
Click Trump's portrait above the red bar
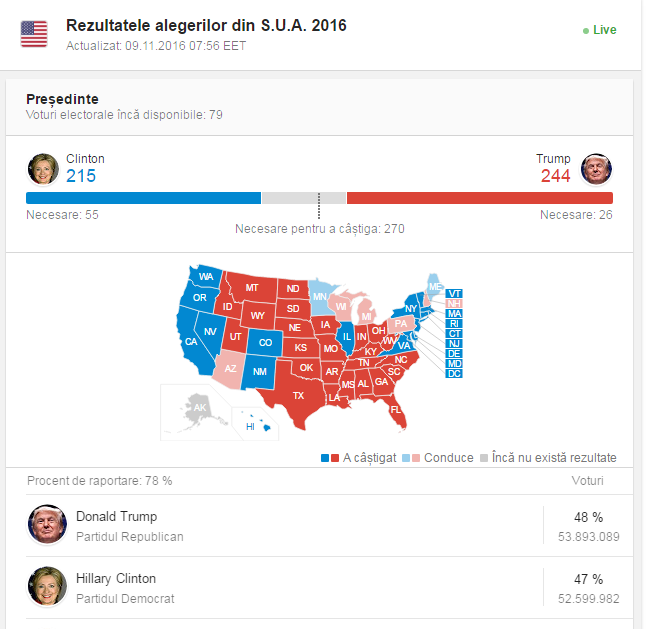[596, 169]
